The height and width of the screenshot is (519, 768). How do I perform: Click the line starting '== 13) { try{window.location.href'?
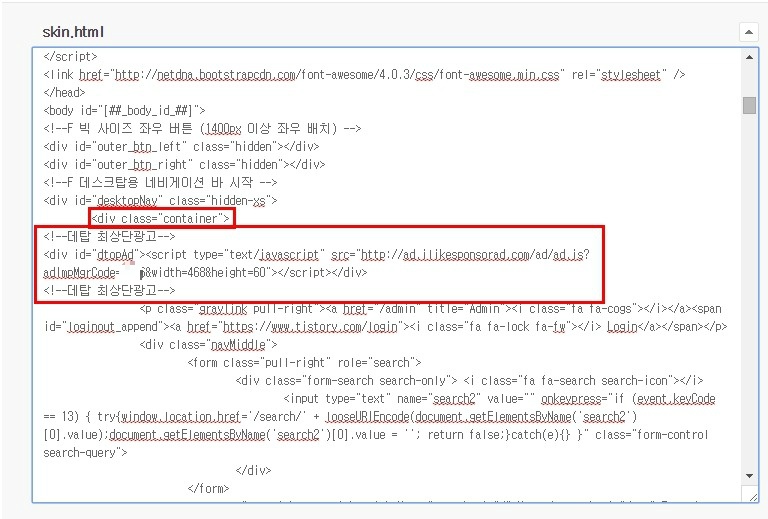340,417
